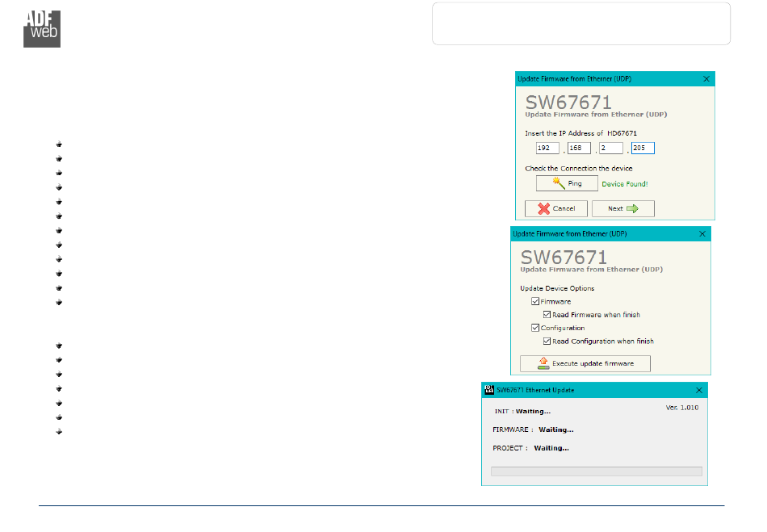The height and width of the screenshot is (532, 767).
Task: Click the INIT : Waiting... status line
Action: 522,411
